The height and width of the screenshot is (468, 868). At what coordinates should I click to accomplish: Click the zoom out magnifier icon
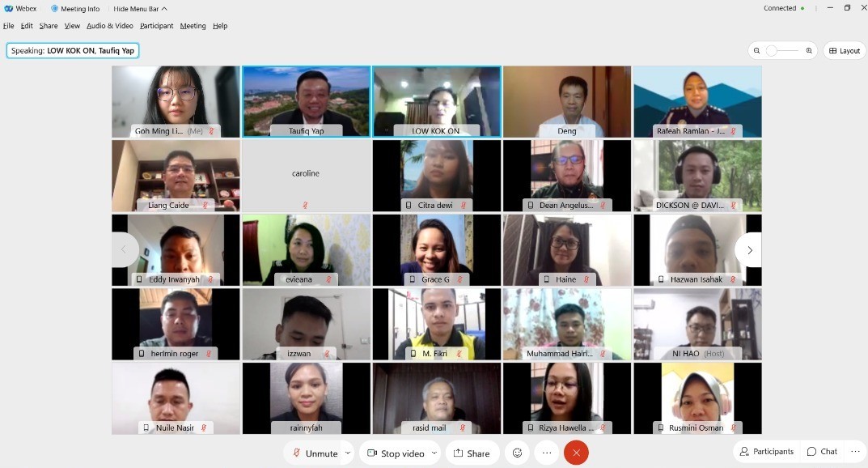(x=756, y=51)
